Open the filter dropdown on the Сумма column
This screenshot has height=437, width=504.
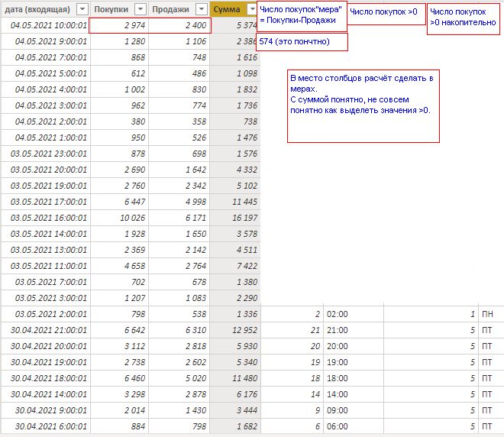coord(252,9)
